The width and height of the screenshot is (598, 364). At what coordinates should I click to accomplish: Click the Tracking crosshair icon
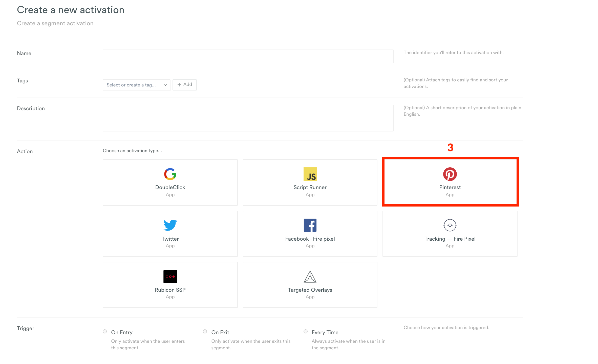(x=450, y=225)
